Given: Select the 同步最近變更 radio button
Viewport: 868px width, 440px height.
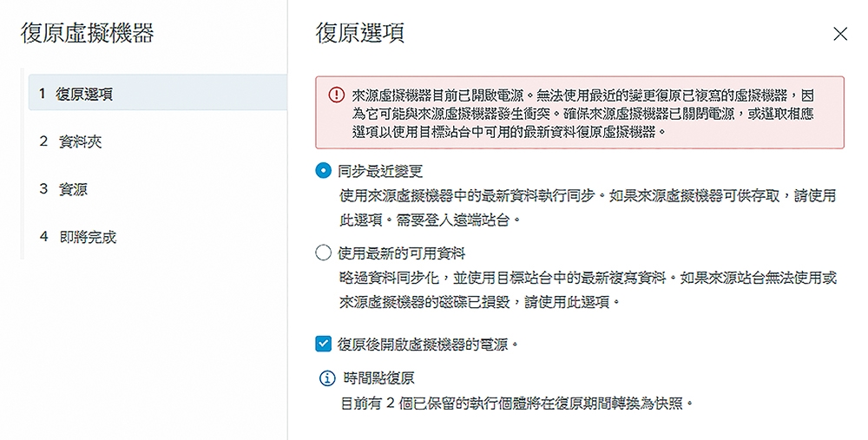Looking at the screenshot, I should click(323, 170).
